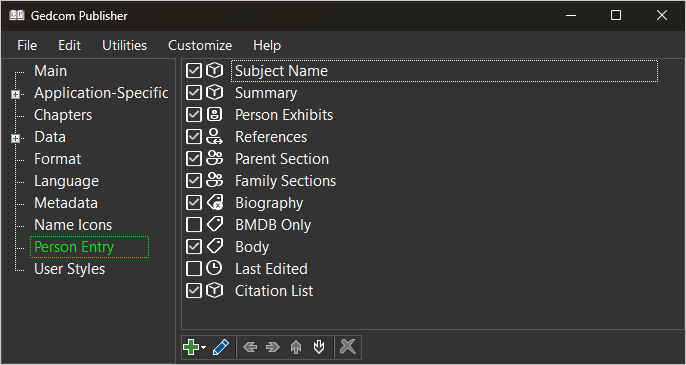This screenshot has width=686, height=365.
Task: Click the portrait icon beside Person Exhibits
Action: pyautogui.click(x=214, y=115)
